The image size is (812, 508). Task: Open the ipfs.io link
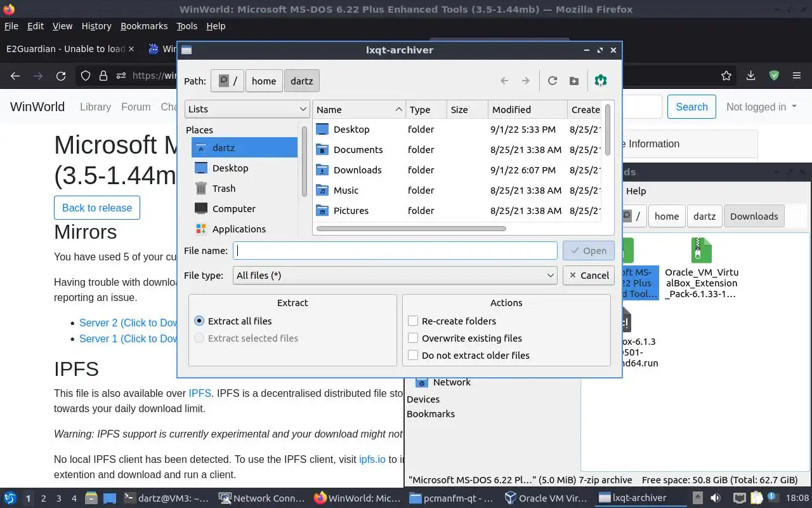tap(372, 459)
